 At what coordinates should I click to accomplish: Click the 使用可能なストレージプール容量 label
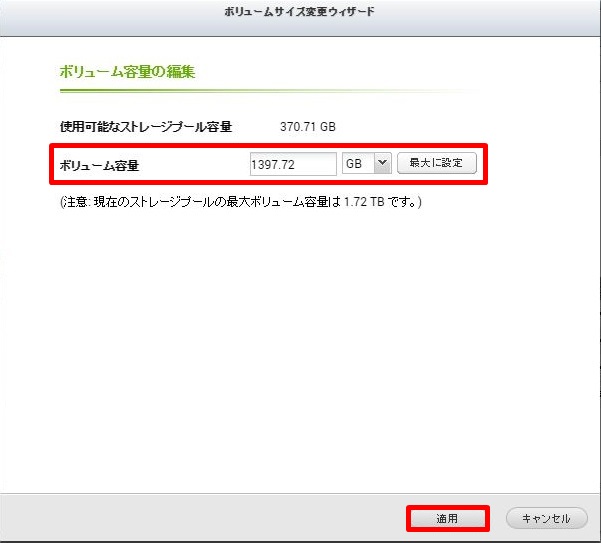146,126
